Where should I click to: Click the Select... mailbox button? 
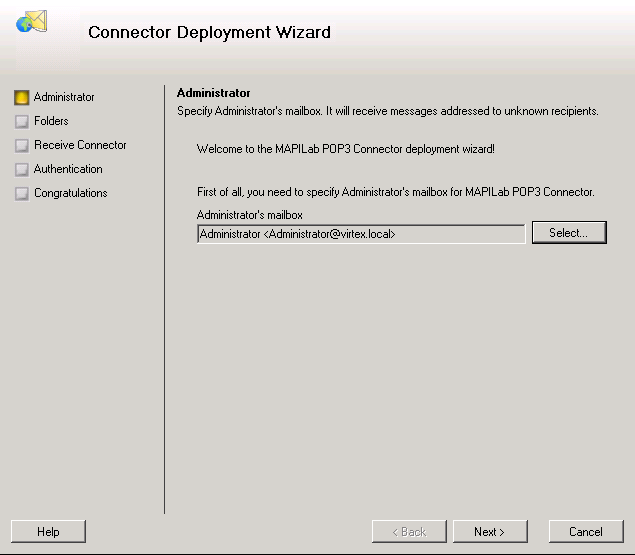tap(569, 233)
